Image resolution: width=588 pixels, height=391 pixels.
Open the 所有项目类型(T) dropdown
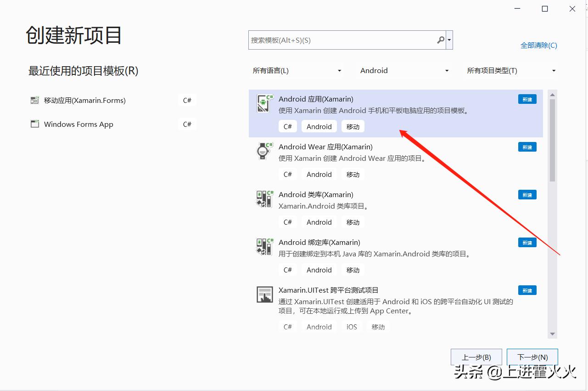510,70
